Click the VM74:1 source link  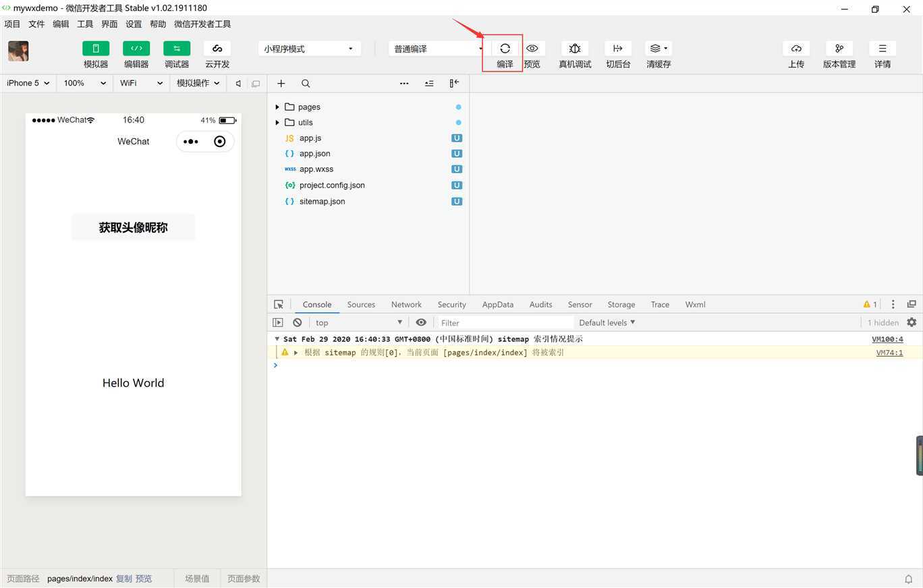tap(889, 353)
